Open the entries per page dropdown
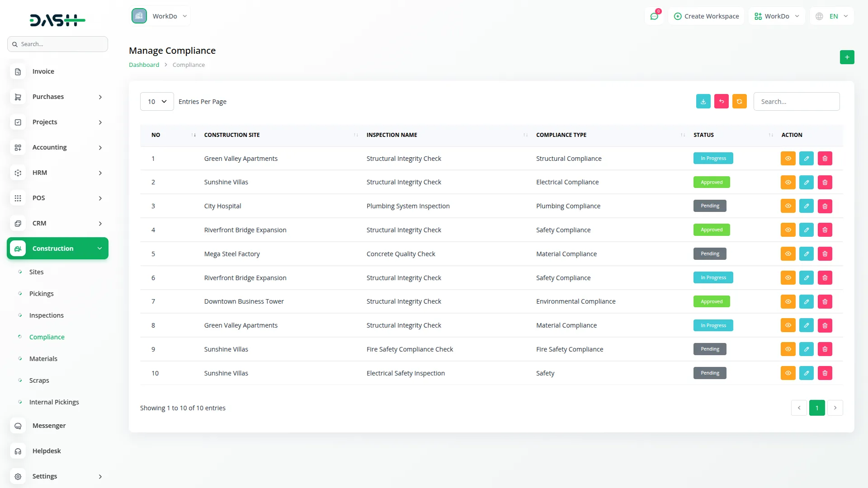868x488 pixels. (157, 102)
